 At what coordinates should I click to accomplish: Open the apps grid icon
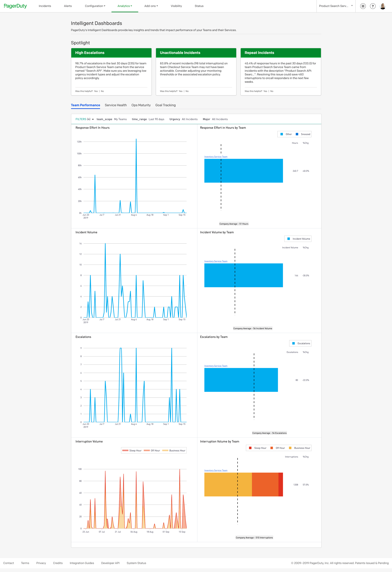363,6
